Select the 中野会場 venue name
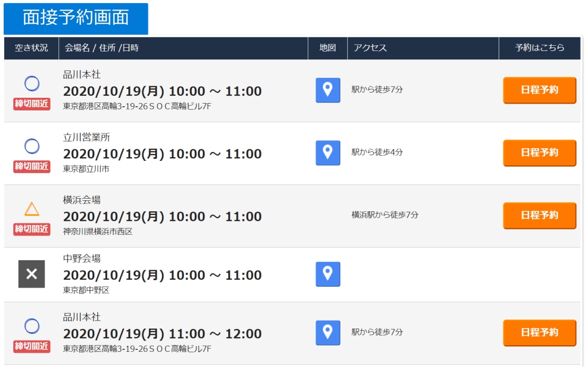Screen dimensions: 588x368 pyautogui.click(x=82, y=259)
